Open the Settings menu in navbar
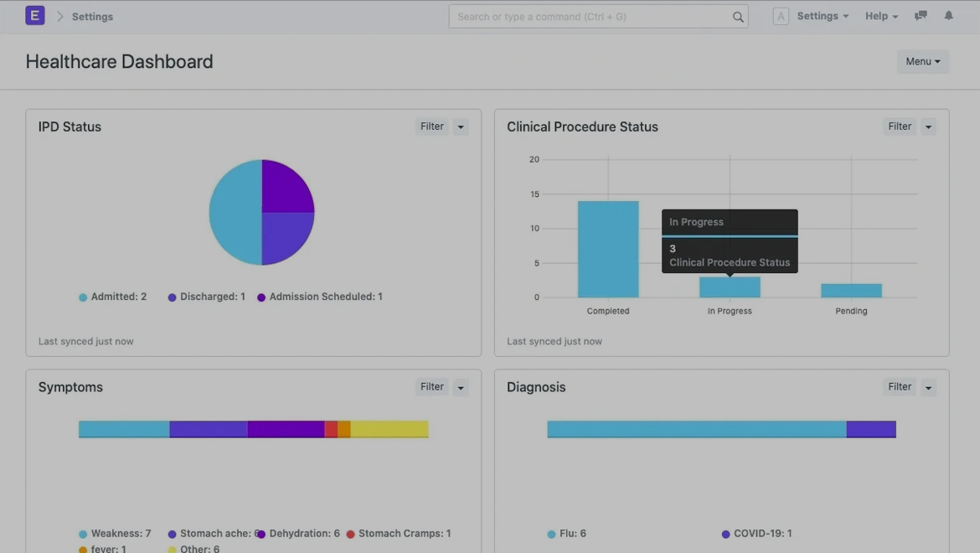The height and width of the screenshot is (553, 980). (822, 16)
